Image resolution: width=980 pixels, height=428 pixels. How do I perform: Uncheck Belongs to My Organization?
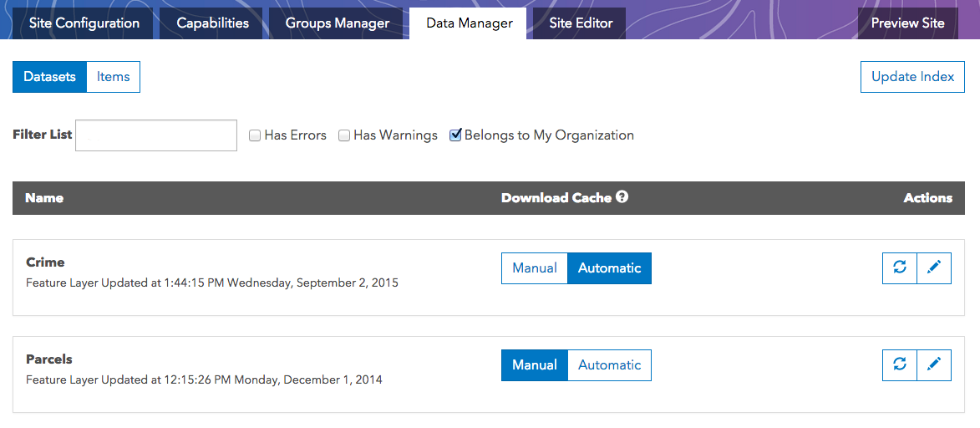tap(455, 135)
